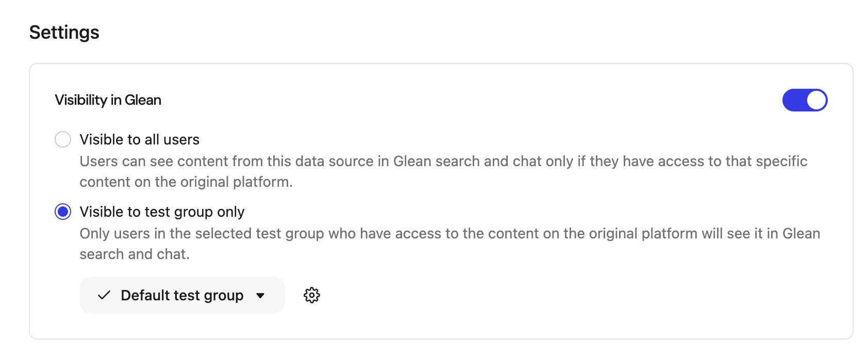Click the Settings heading
The width and height of the screenshot is (868, 354).
[x=64, y=32]
